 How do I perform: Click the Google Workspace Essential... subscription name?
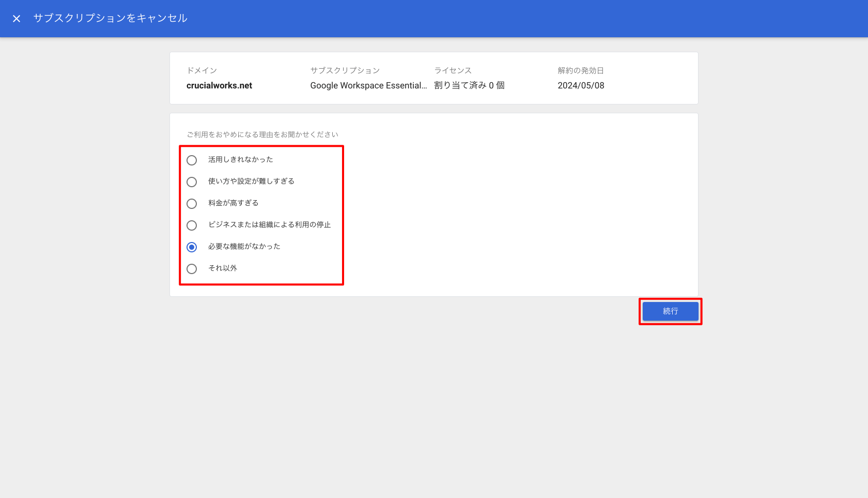(x=368, y=85)
